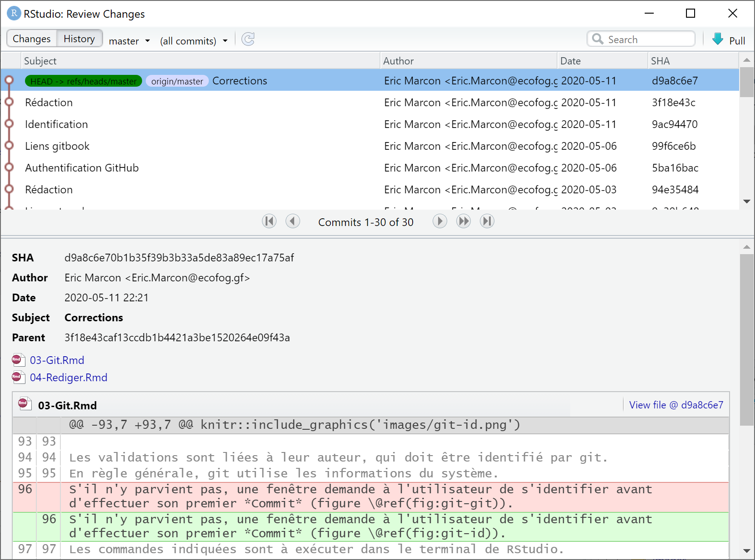The height and width of the screenshot is (560, 755).
Task: Select the Identification commit row
Action: pos(370,124)
